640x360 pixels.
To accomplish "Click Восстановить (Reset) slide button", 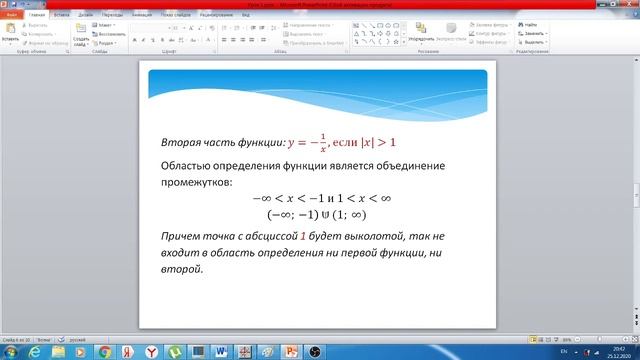I will (x=109, y=34).
